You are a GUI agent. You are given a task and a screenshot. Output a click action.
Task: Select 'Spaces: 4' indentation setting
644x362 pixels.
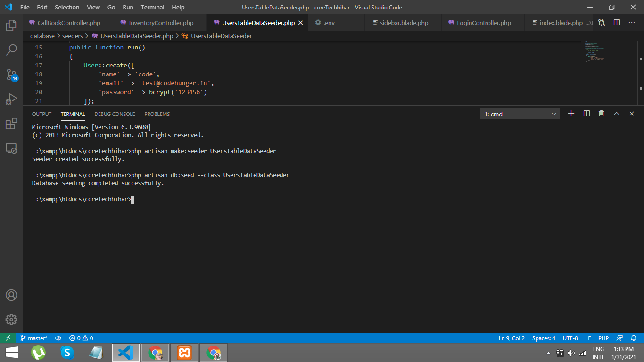pyautogui.click(x=544, y=338)
